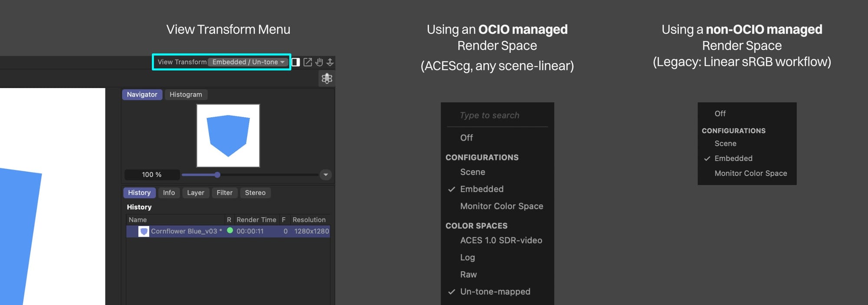
Task: Open the Filter tab
Action: (225, 193)
